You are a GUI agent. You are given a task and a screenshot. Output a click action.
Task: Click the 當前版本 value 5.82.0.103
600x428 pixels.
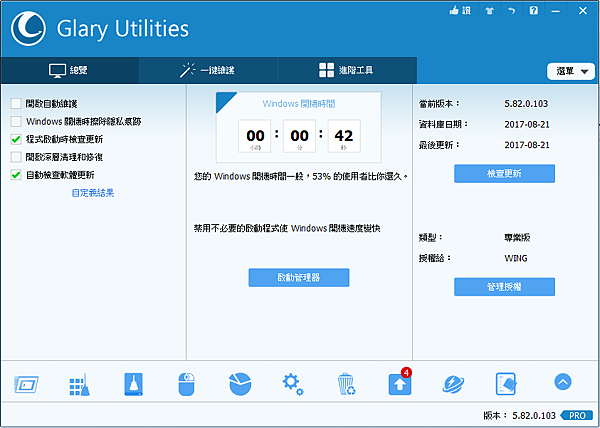[x=526, y=104]
